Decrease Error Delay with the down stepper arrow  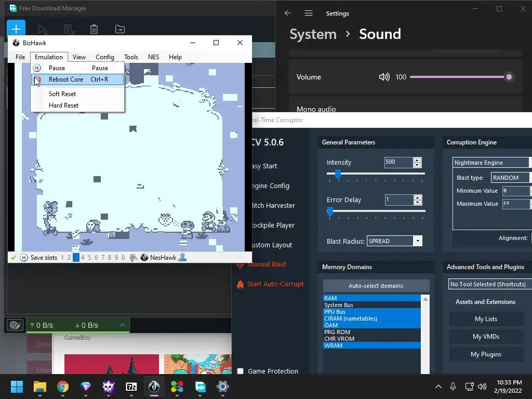[418, 203]
